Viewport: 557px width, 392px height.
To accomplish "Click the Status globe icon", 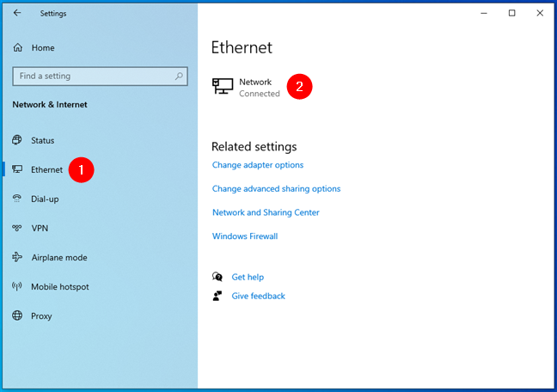I will tap(17, 140).
